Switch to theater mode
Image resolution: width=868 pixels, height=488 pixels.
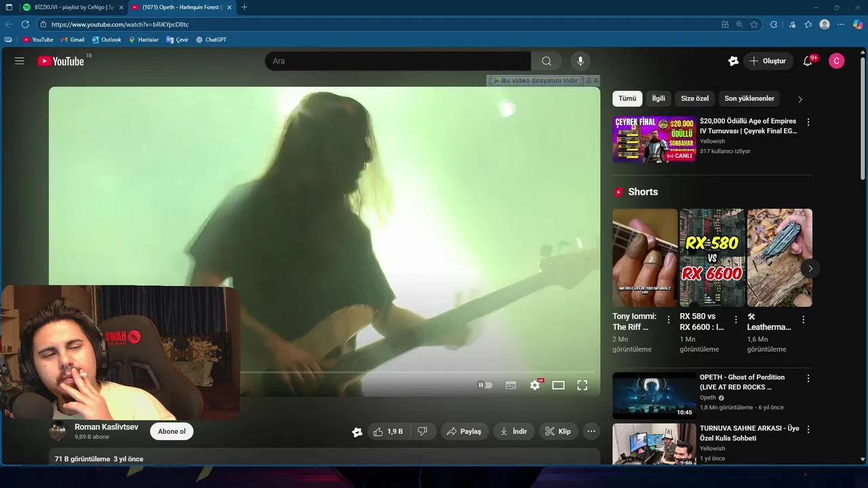coord(558,385)
